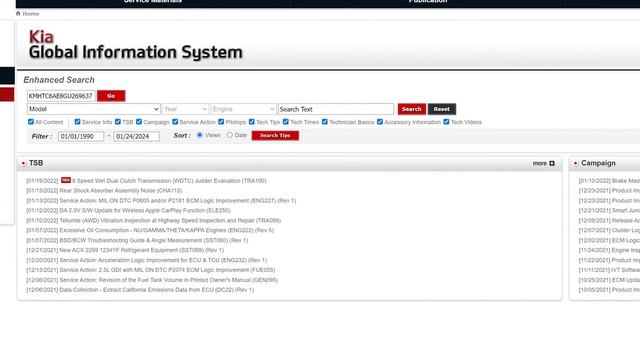The height and width of the screenshot is (360, 640).
Task: Open the Engine dropdown
Action: 244,109
